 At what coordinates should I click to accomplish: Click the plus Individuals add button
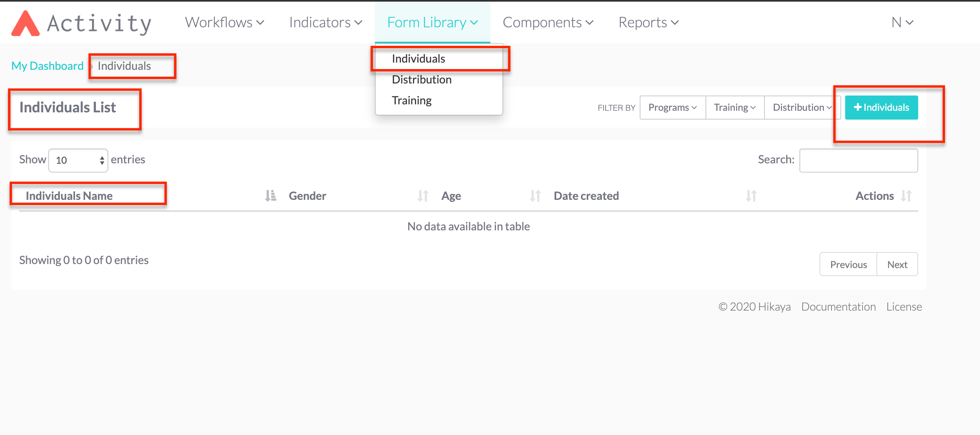(x=881, y=108)
